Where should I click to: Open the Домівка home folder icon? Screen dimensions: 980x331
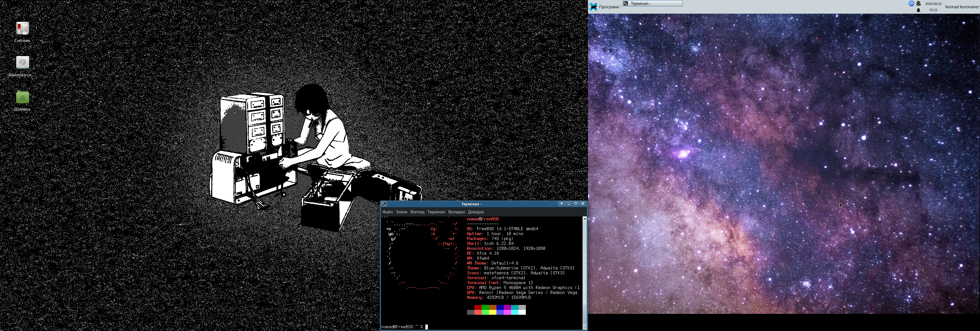tap(22, 98)
